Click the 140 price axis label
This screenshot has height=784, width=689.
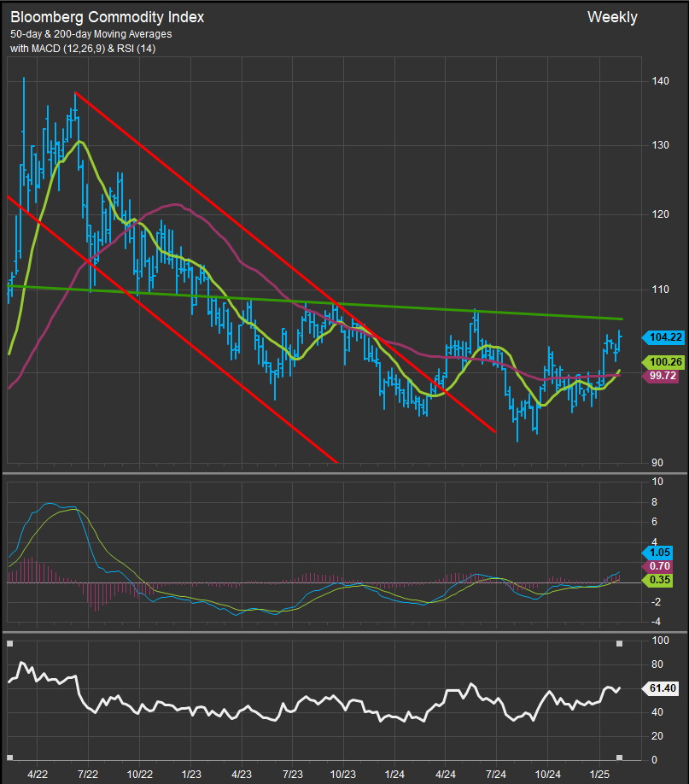point(660,81)
